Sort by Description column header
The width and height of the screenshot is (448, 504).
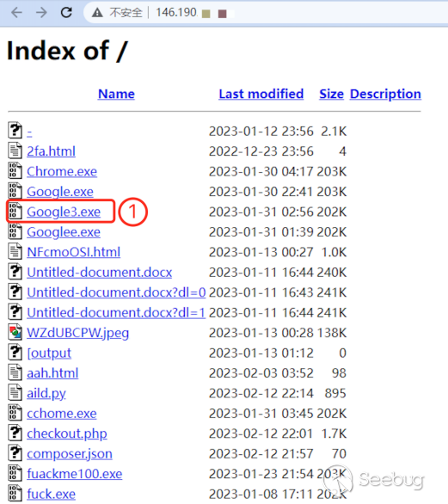coord(385,94)
